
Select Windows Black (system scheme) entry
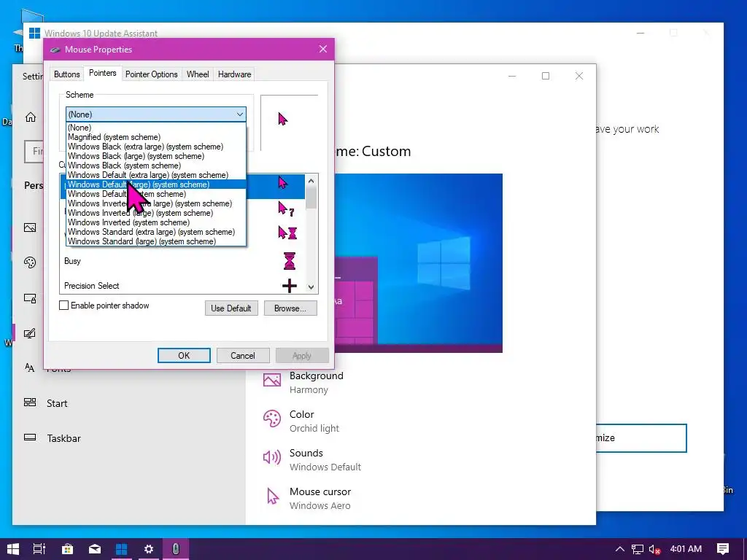[156, 166]
